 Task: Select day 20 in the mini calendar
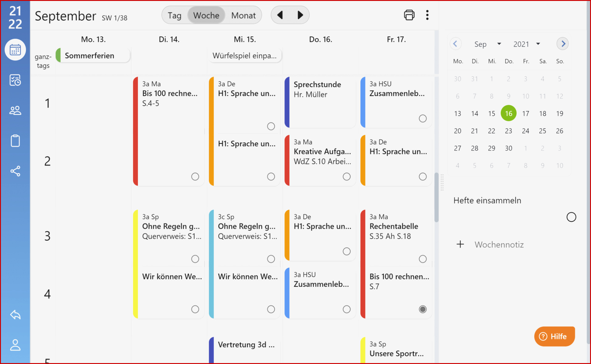[x=458, y=131]
